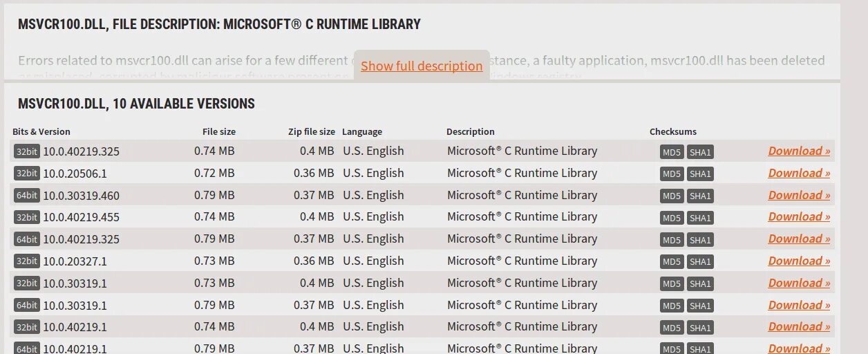Download the 10.0.20327.1 version
The image size is (868, 354).
pos(799,261)
